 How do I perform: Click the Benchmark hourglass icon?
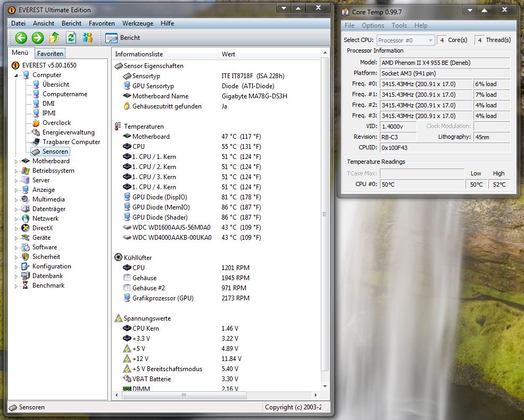pyautogui.click(x=26, y=285)
